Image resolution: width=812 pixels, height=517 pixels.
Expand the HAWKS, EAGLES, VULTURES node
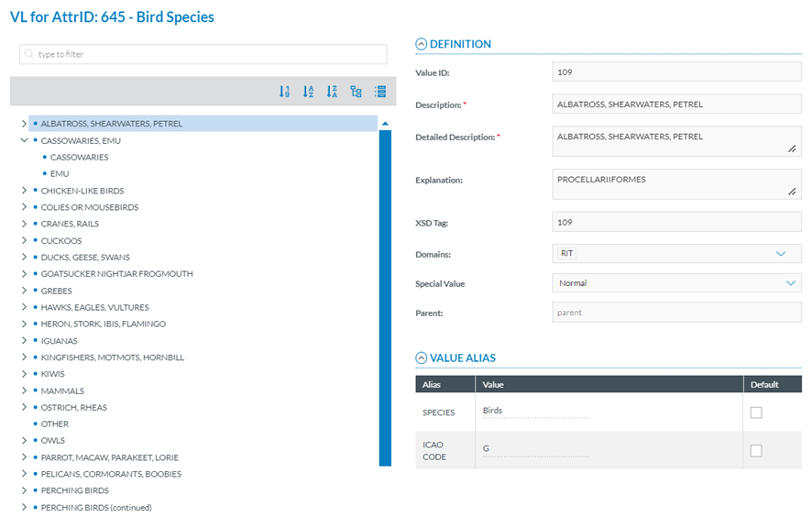[x=24, y=307]
